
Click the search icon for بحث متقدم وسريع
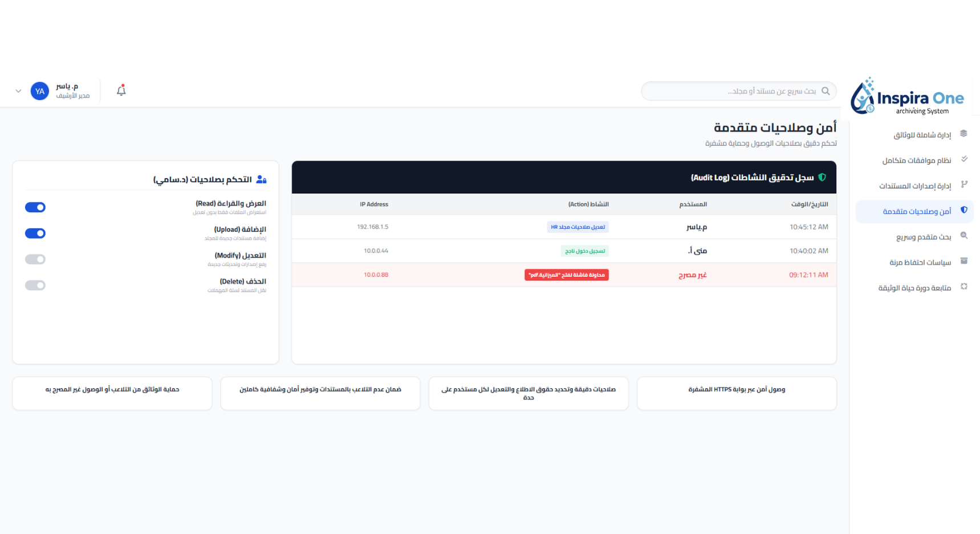tap(964, 235)
